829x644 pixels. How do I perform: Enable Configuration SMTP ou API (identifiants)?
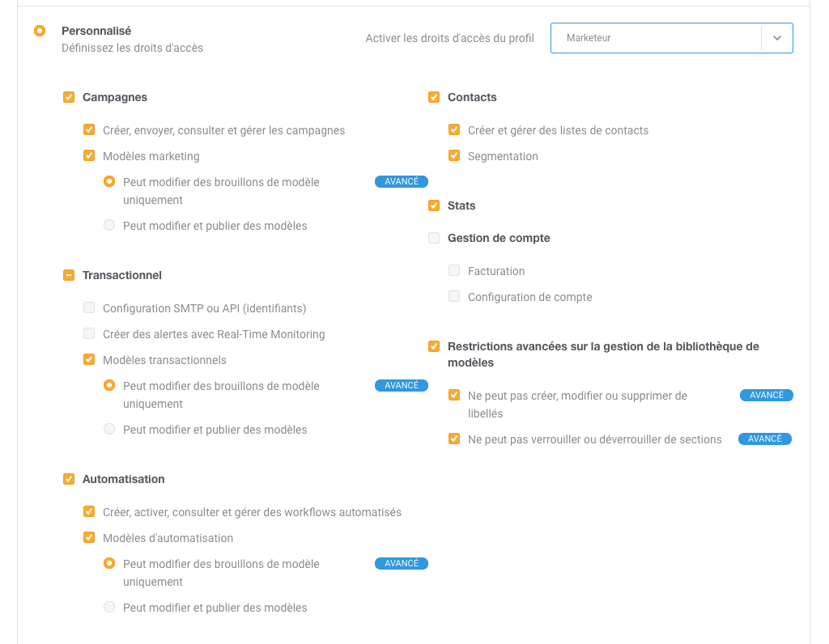(x=89, y=307)
